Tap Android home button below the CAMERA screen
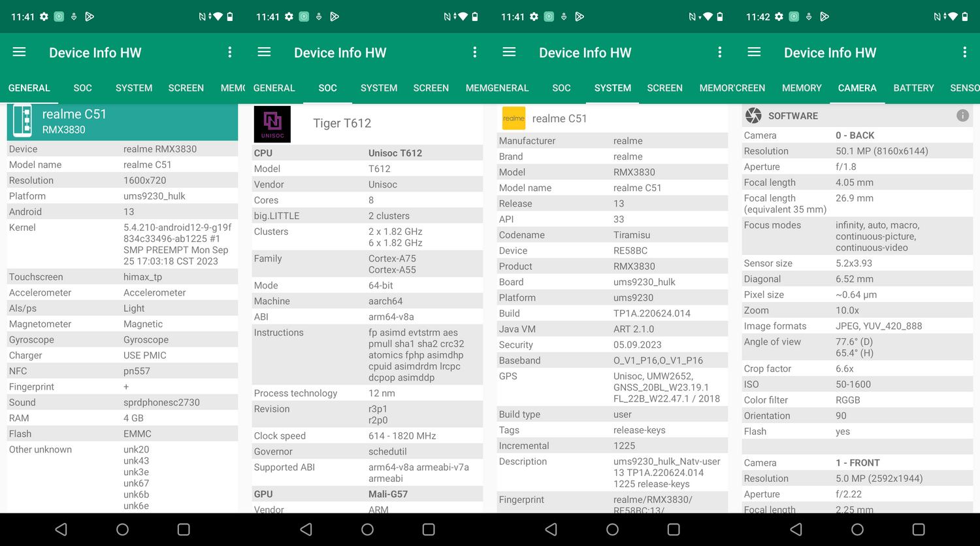 [x=857, y=529]
